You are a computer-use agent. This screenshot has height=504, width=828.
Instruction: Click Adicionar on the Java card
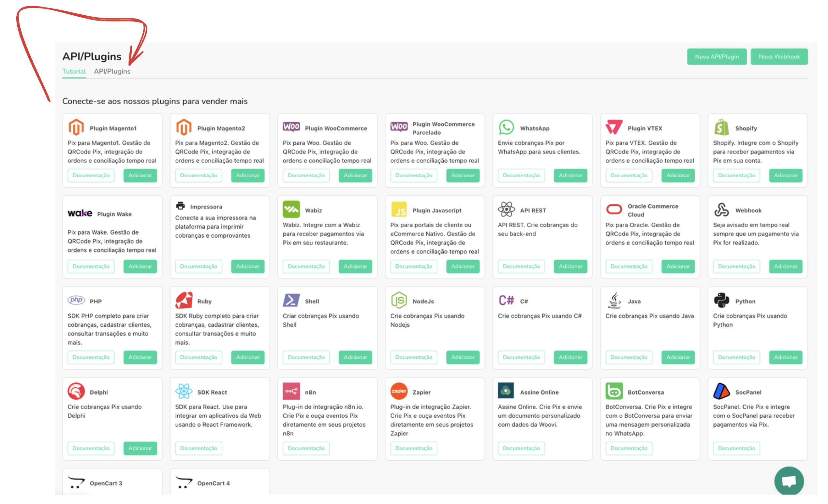point(677,357)
